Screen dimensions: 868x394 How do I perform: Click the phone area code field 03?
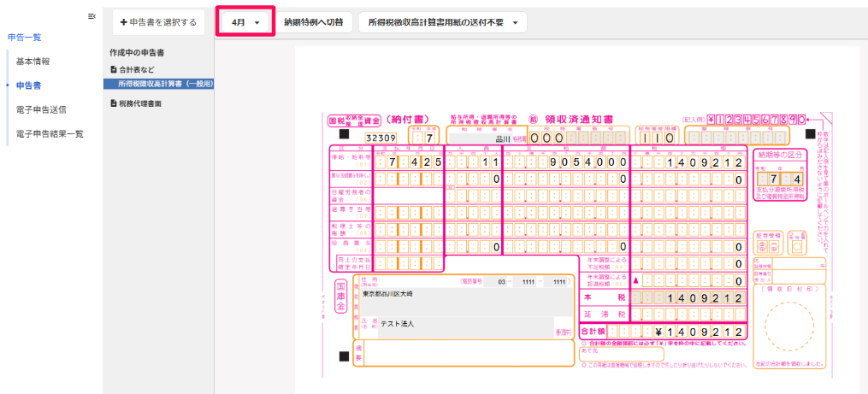[496, 282]
